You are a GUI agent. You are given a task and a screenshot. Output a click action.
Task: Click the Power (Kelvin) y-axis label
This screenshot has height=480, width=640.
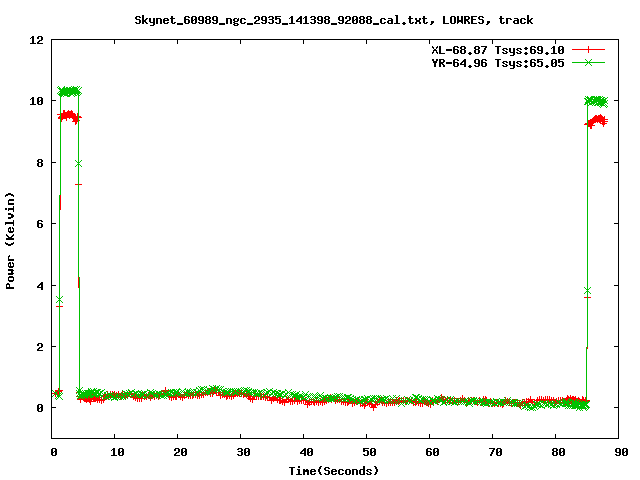(11, 240)
